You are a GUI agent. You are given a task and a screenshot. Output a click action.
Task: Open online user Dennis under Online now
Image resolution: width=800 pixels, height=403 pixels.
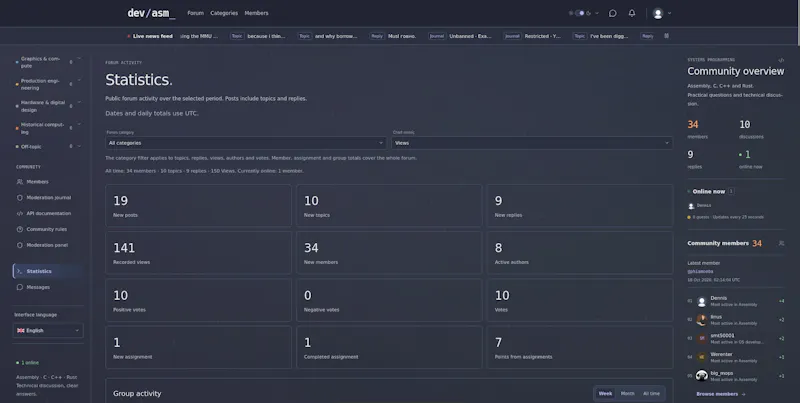point(700,206)
